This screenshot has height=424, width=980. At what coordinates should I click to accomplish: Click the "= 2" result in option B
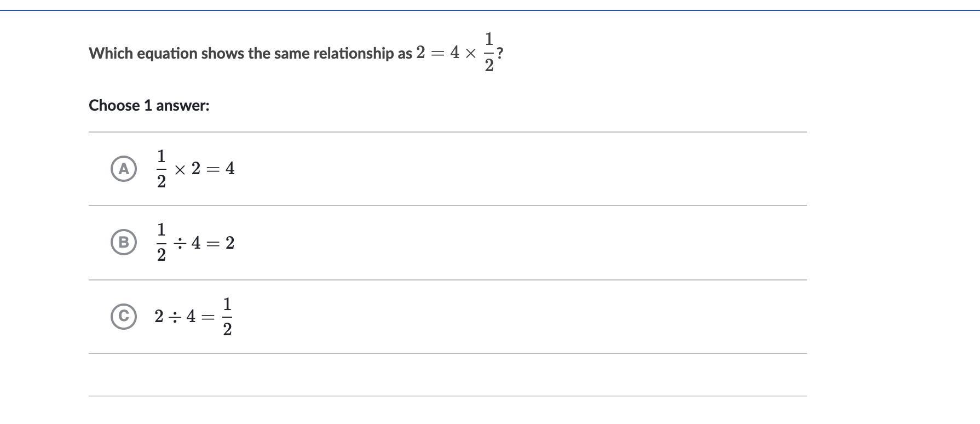point(221,243)
